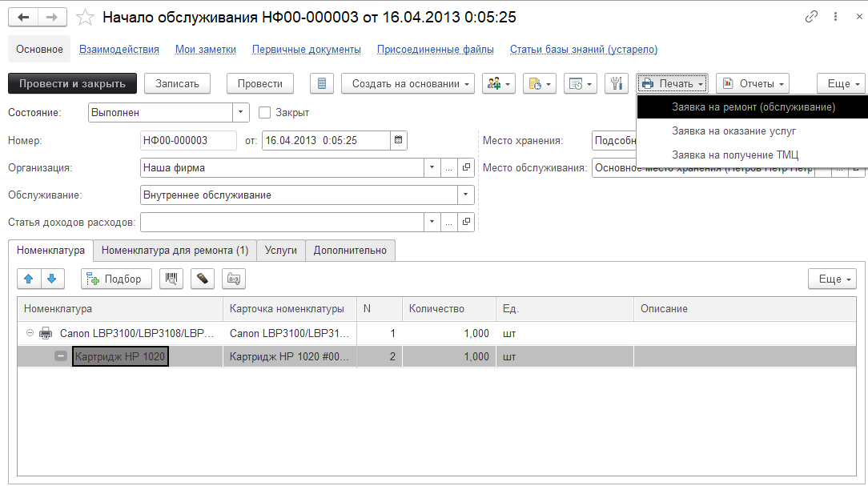Click the move row down arrow
This screenshot has height=486, width=868.
(51, 279)
